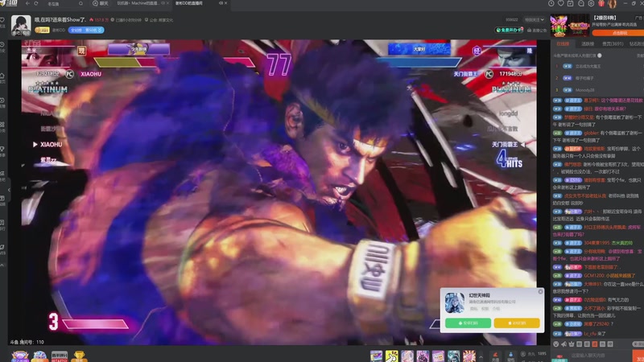Click the first activity icon at bottom left
The height and width of the screenshot is (362, 644).
coord(20,356)
